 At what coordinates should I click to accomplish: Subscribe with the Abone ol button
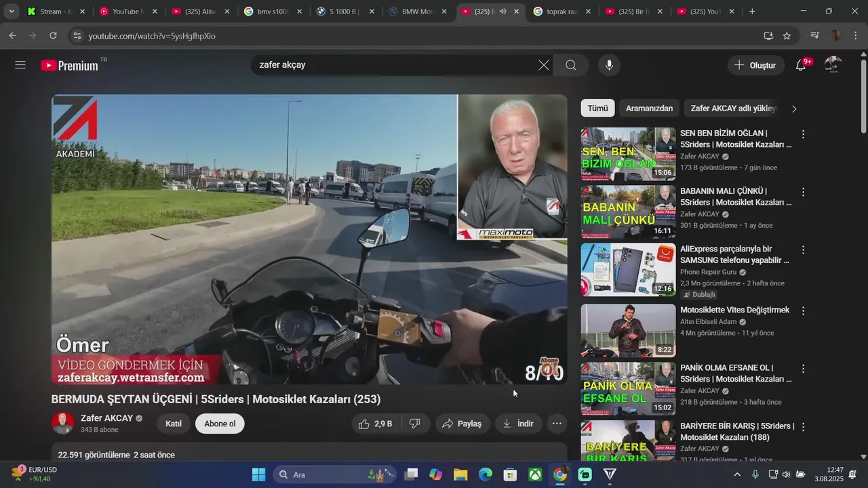click(x=220, y=424)
